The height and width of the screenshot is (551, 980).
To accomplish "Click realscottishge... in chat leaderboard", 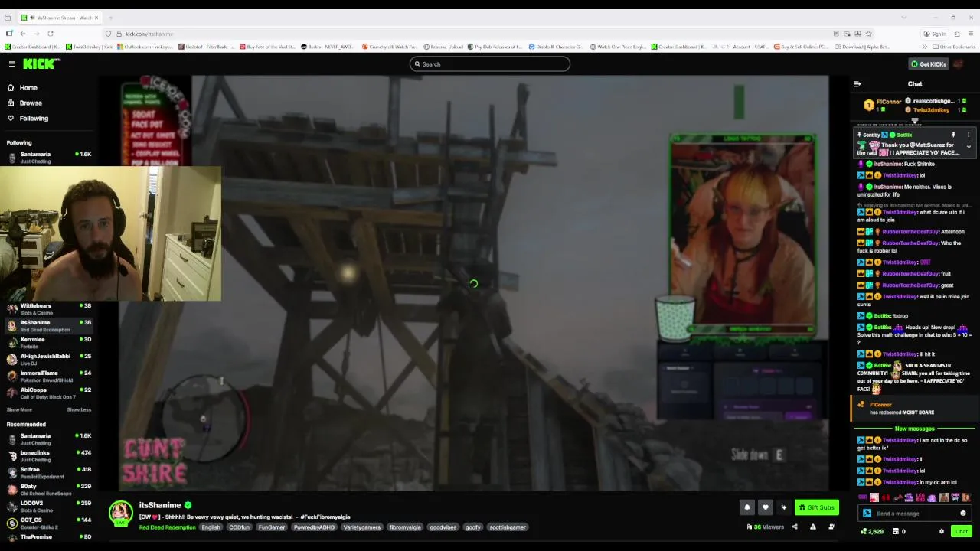I will (x=933, y=101).
